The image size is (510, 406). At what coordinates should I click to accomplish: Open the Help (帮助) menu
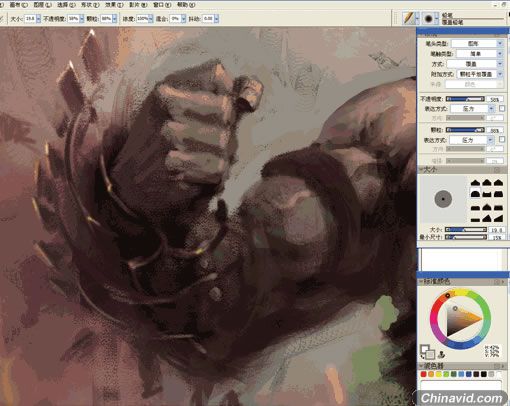[x=185, y=5]
